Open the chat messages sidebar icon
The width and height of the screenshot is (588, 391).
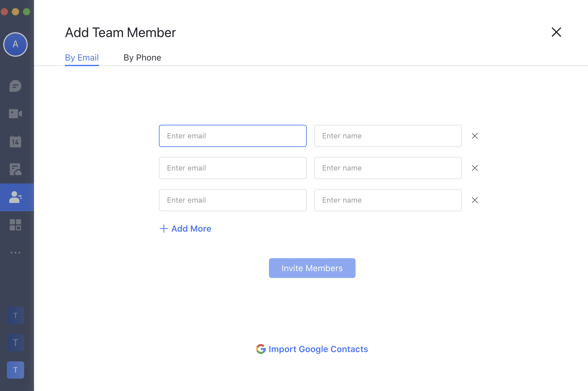15,86
